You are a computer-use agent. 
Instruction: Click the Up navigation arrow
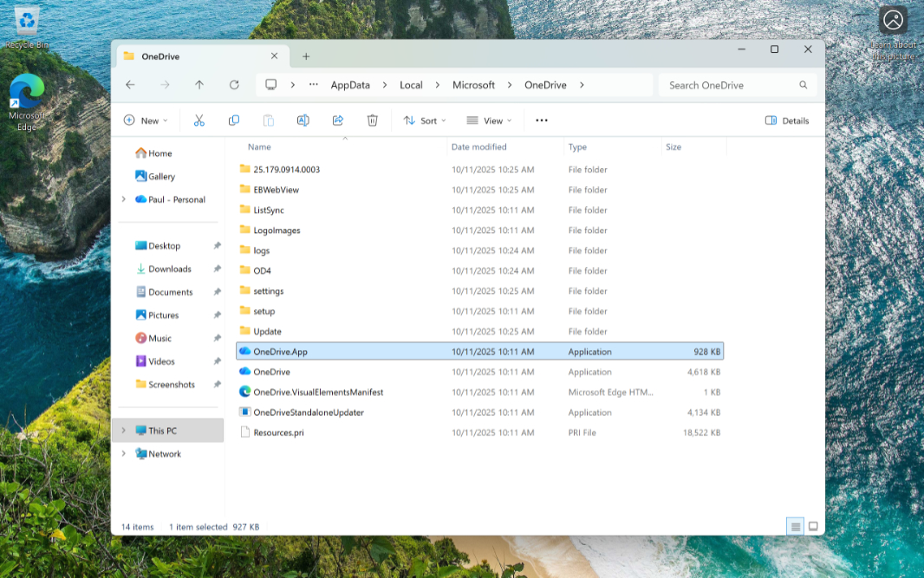pos(198,84)
